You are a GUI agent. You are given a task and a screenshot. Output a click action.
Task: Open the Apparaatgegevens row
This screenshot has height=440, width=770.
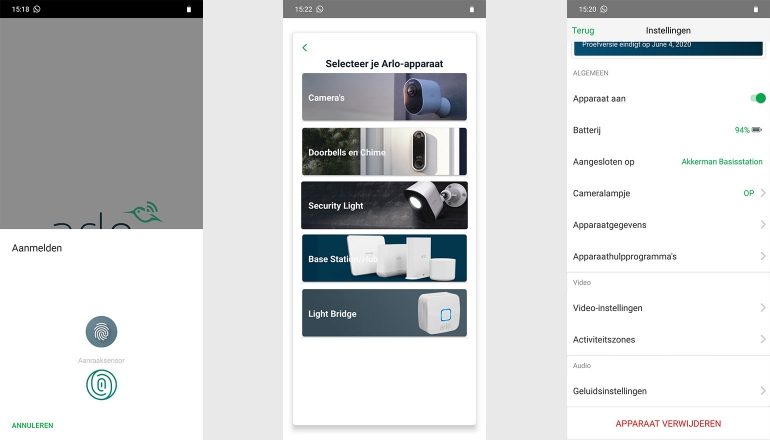point(666,225)
